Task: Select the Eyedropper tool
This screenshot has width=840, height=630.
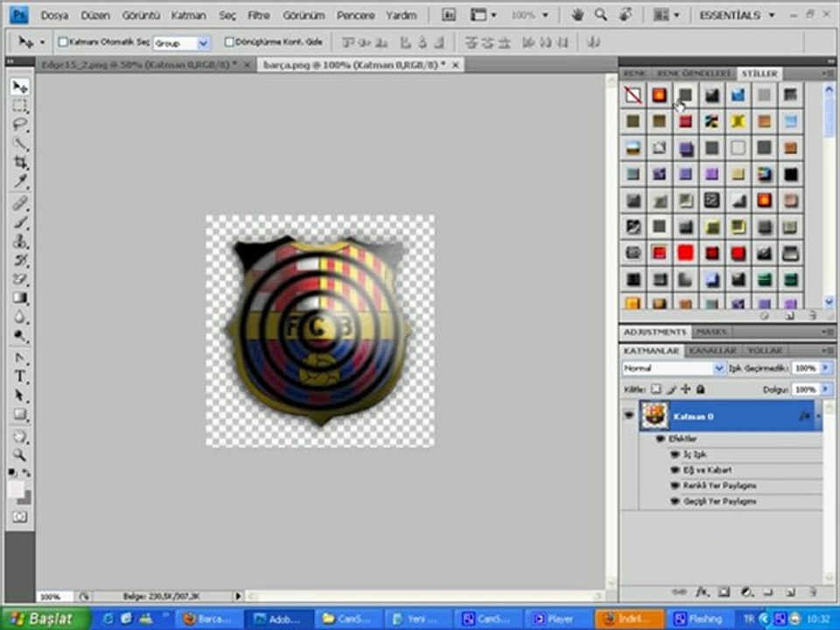Action: (x=20, y=181)
